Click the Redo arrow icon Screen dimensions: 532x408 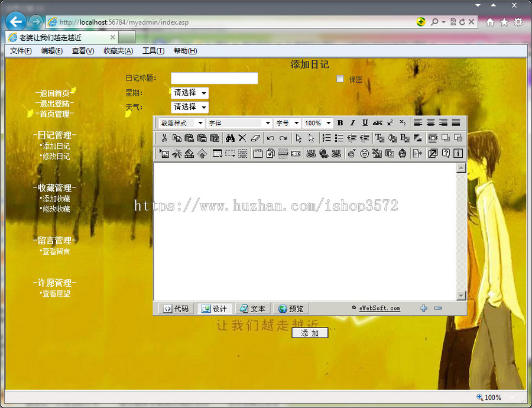tap(283, 138)
